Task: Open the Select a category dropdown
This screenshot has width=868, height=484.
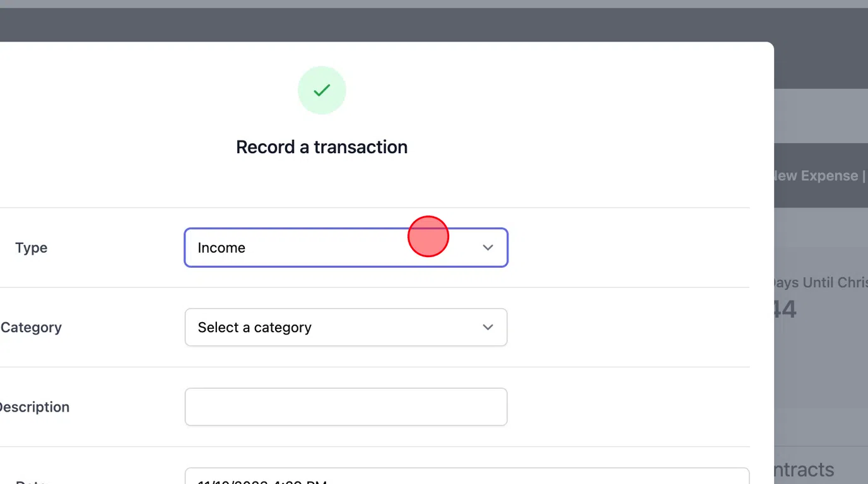Action: (346, 327)
